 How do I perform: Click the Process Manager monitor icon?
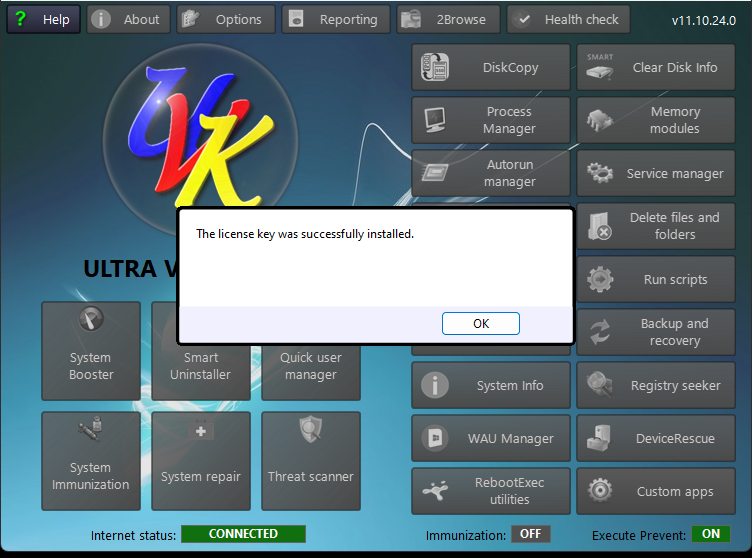(435, 120)
